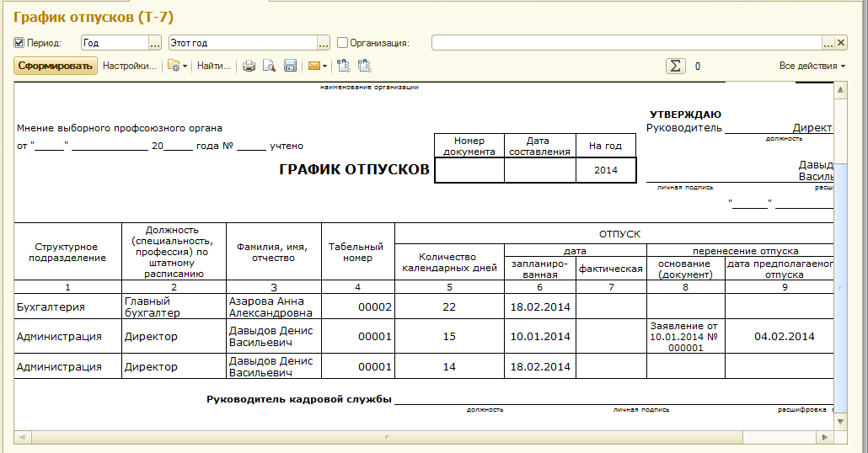This screenshot has height=453, width=868.
Task: Select header cell Структурное подразделение
Action: tap(67, 253)
